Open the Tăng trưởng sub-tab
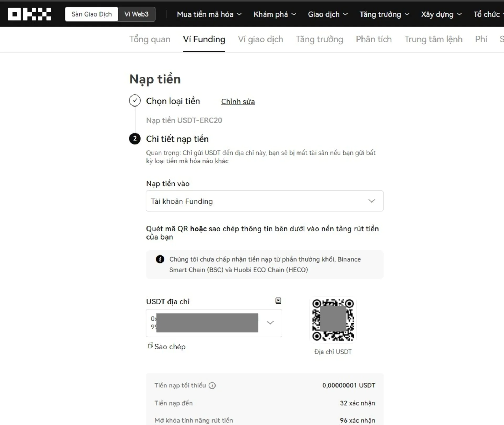This screenshot has height=425, width=504. pos(319,39)
